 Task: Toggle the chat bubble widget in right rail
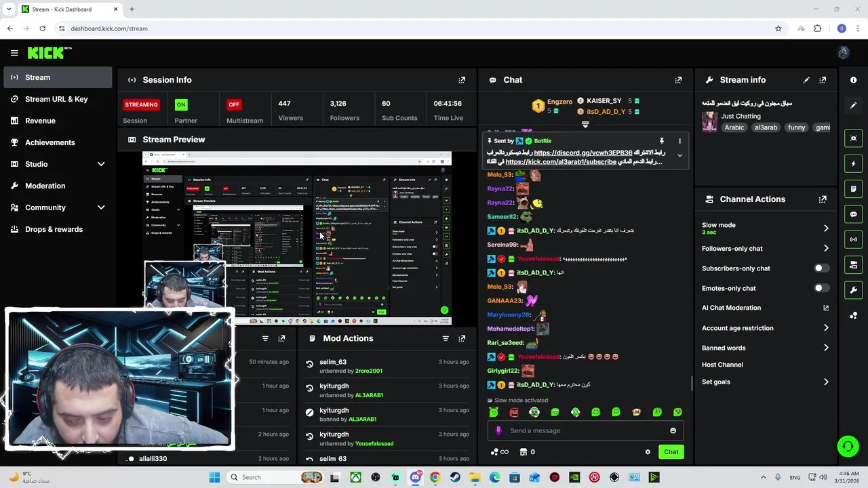point(853,214)
